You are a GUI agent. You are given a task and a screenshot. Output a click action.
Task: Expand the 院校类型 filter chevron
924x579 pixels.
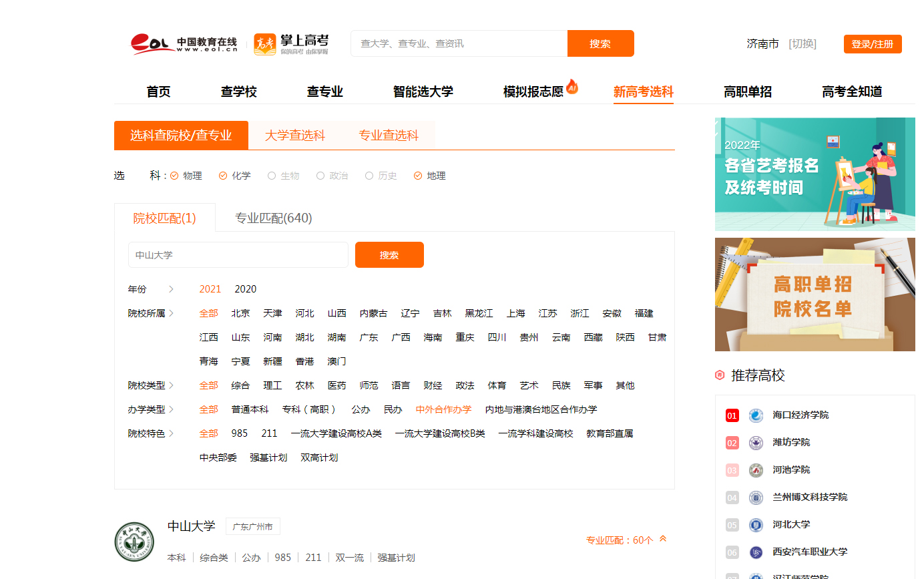(x=172, y=385)
